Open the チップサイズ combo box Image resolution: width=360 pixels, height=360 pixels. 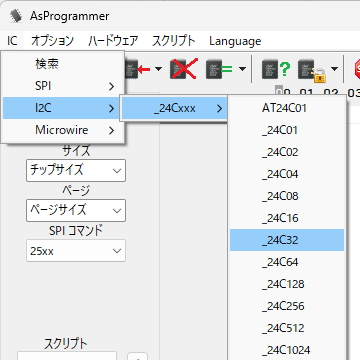76,170
